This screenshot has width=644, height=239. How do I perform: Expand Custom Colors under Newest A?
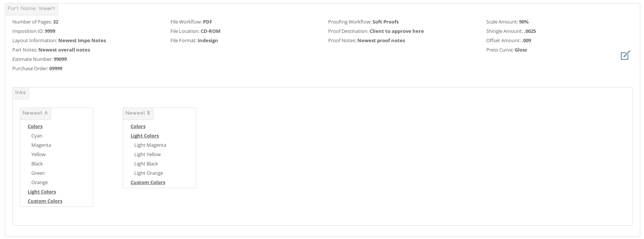pyautogui.click(x=45, y=201)
